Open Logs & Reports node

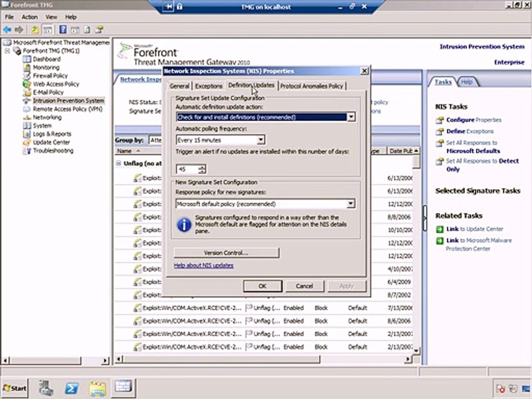click(52, 134)
